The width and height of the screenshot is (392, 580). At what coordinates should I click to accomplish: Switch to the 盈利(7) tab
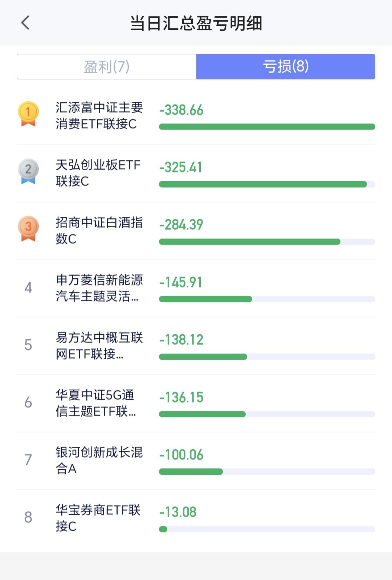pyautogui.click(x=107, y=66)
